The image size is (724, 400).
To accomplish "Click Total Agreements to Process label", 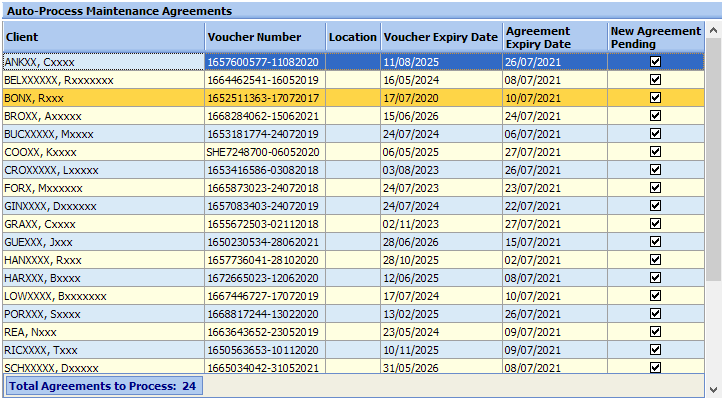I will (x=103, y=386).
